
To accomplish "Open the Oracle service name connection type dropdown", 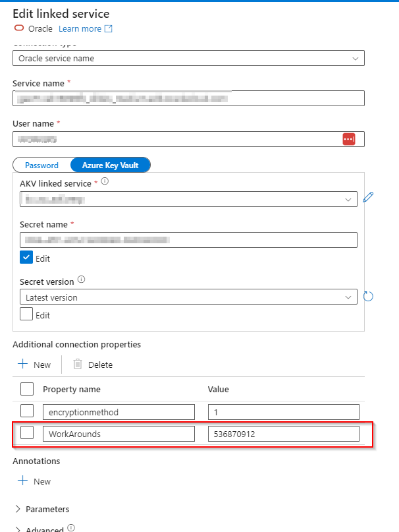I will pyautogui.click(x=188, y=58).
